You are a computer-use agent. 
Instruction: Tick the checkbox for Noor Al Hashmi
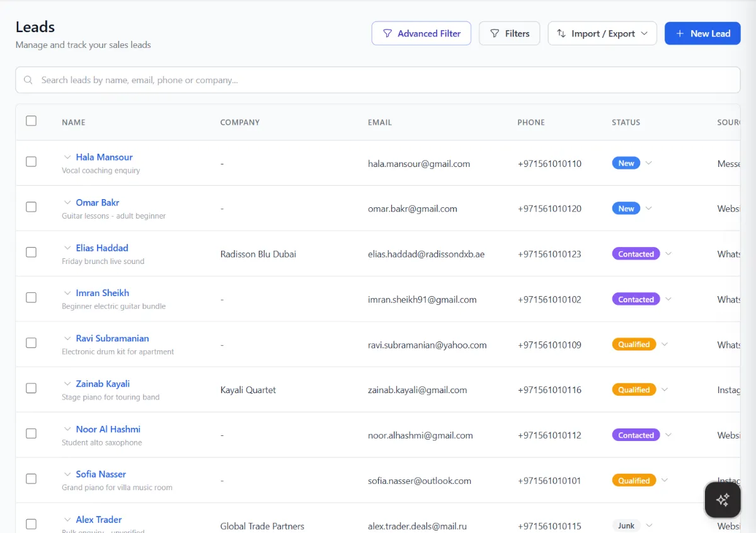coord(31,433)
